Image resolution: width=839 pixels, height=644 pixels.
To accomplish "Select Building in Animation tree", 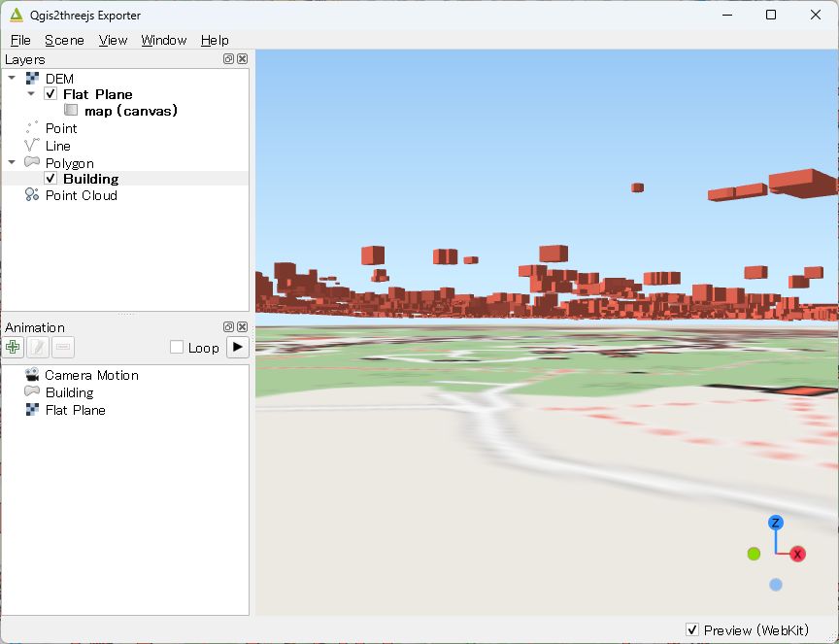I will click(x=70, y=392).
